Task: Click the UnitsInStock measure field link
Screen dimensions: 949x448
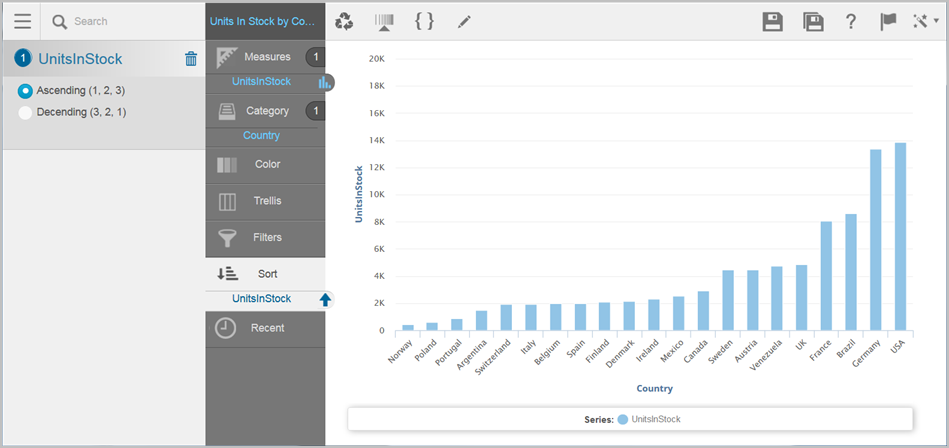Action: (x=261, y=81)
